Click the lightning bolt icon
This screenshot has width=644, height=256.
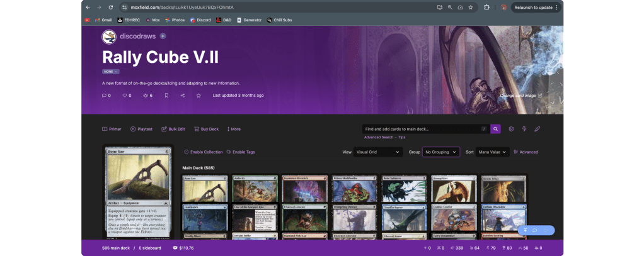[x=524, y=129]
